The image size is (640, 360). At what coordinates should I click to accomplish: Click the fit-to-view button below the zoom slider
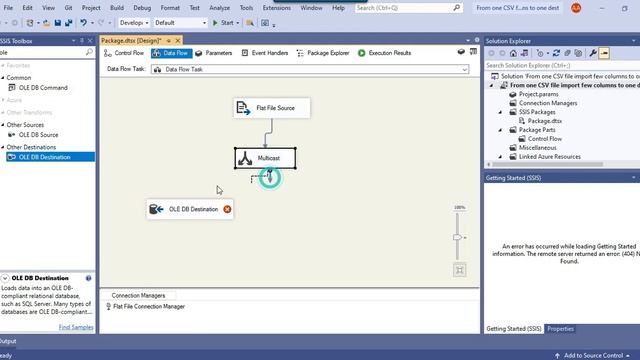point(460,270)
